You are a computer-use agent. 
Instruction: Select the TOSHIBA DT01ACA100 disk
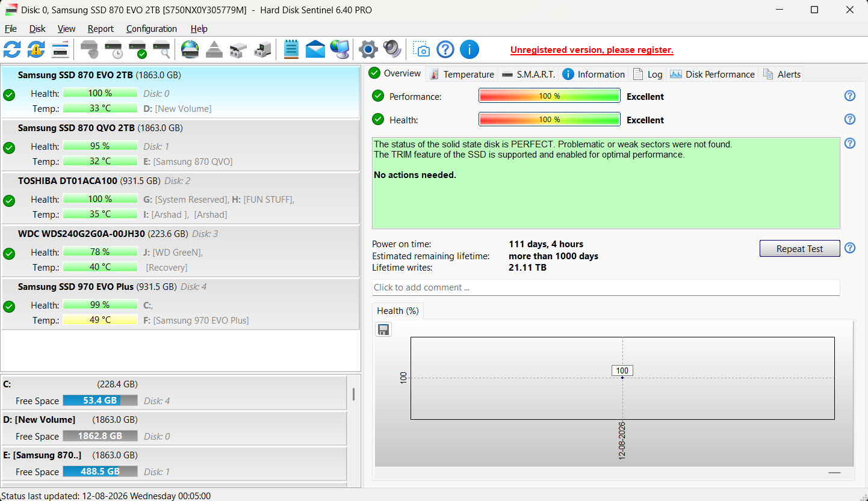pyautogui.click(x=180, y=198)
